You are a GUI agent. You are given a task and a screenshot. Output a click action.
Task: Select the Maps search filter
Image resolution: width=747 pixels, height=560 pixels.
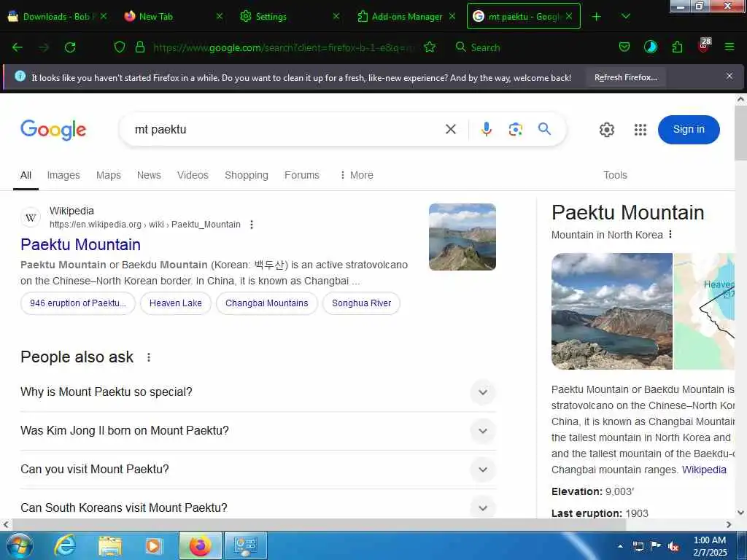(x=109, y=175)
